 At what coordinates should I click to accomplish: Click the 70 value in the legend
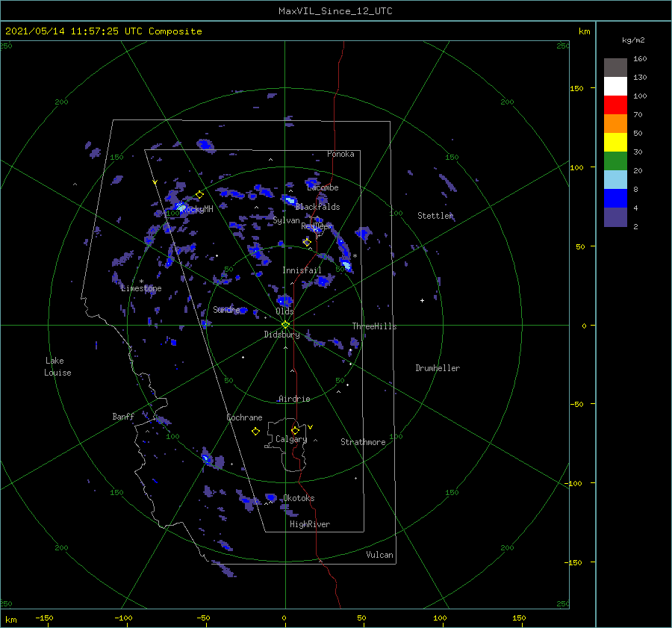638,114
